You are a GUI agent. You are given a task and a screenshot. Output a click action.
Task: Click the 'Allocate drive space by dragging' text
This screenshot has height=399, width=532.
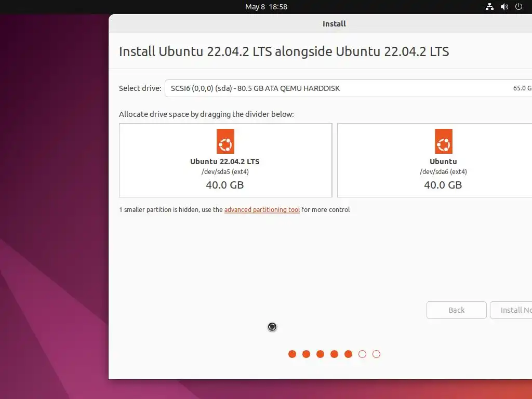[206, 114]
